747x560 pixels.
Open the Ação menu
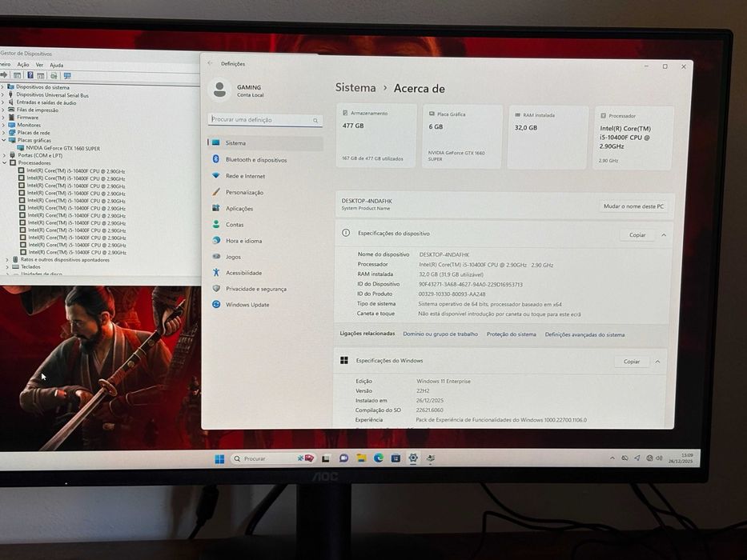tap(23, 65)
